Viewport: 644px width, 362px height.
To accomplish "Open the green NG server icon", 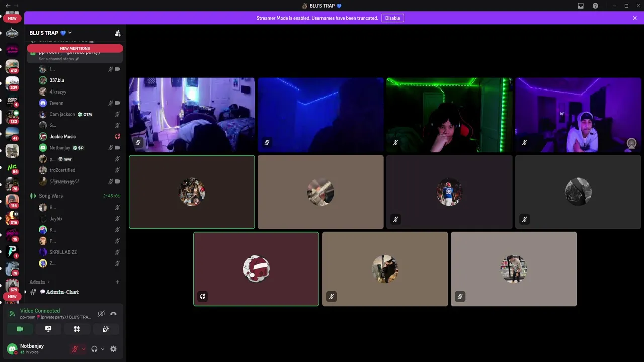I will [12, 167].
